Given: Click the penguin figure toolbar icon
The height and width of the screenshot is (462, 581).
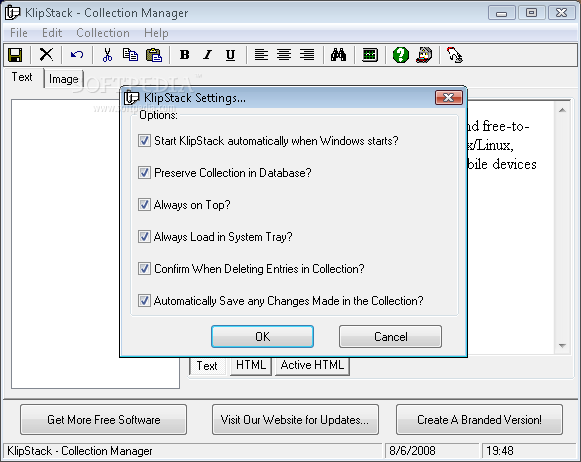Looking at the screenshot, I should [x=424, y=55].
